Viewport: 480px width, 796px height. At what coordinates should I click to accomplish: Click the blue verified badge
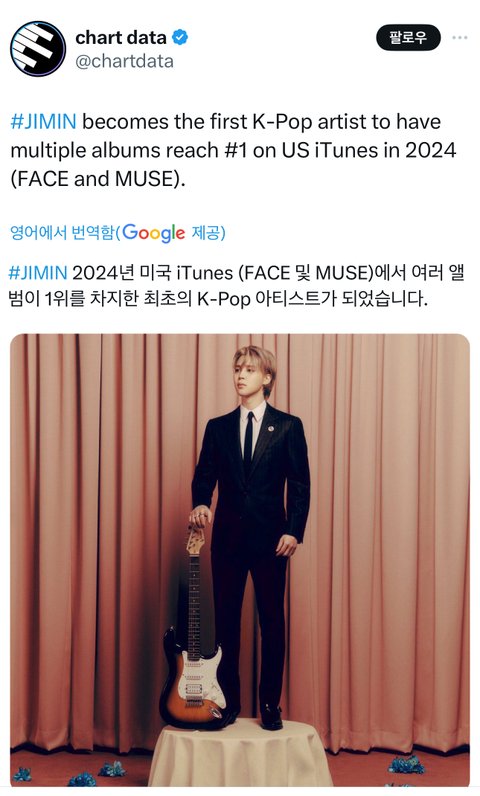pyautogui.click(x=180, y=37)
